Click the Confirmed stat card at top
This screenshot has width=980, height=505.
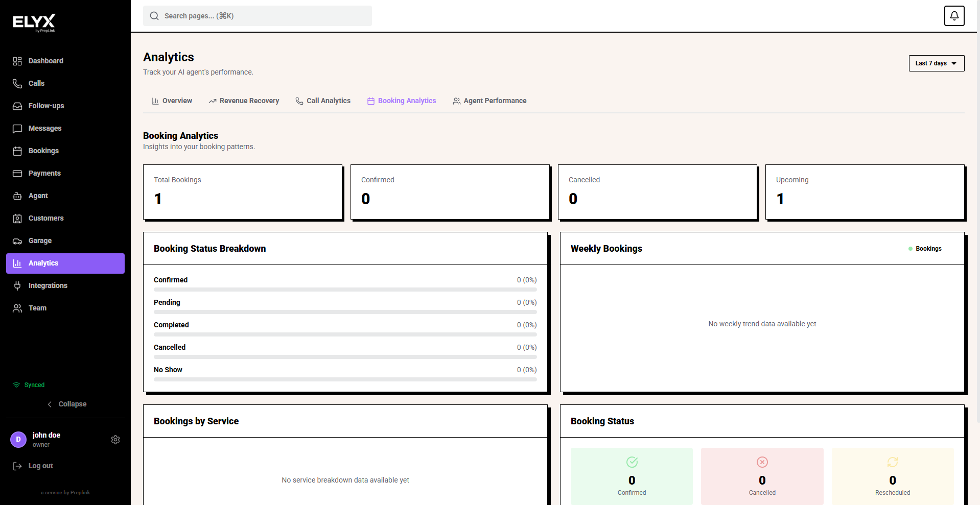[450, 192]
